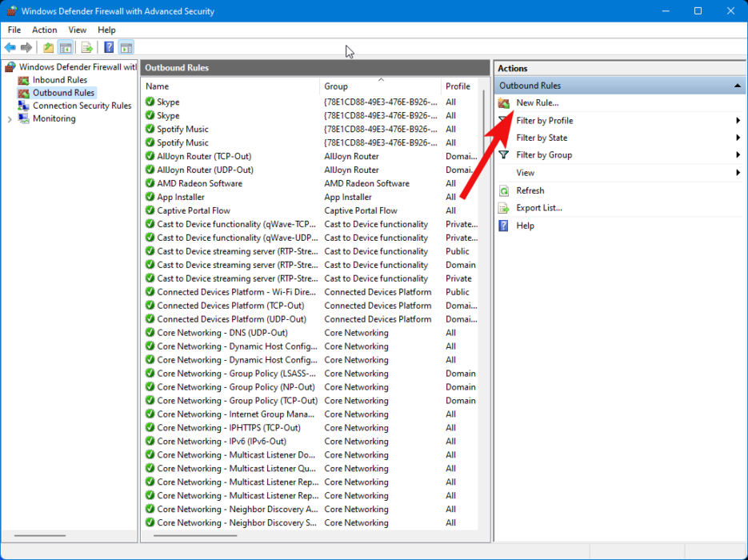The height and width of the screenshot is (560, 748).
Task: Toggle Show/Hide Action Pane toolbar icon
Action: pos(126,48)
